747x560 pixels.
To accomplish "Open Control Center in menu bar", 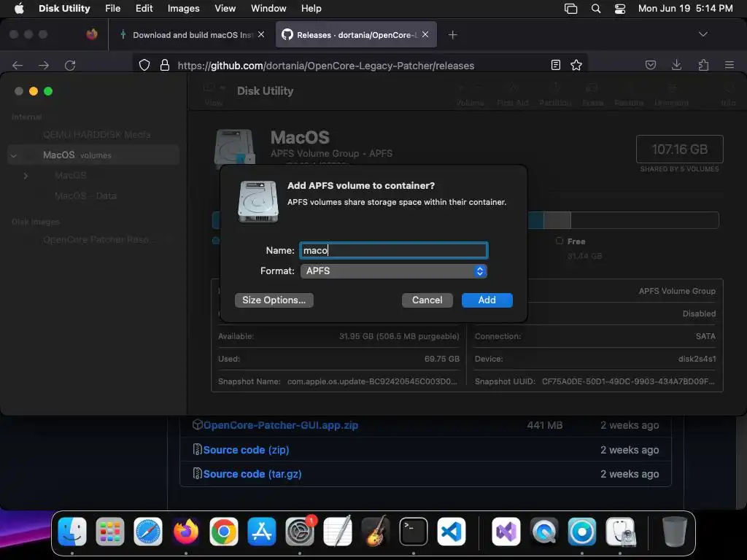I will coord(620,9).
